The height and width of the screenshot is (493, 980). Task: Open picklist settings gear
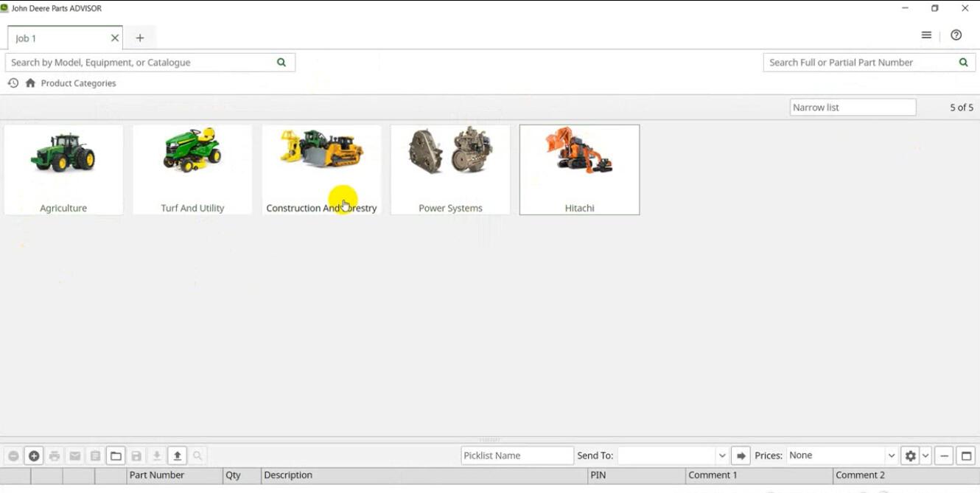click(911, 456)
